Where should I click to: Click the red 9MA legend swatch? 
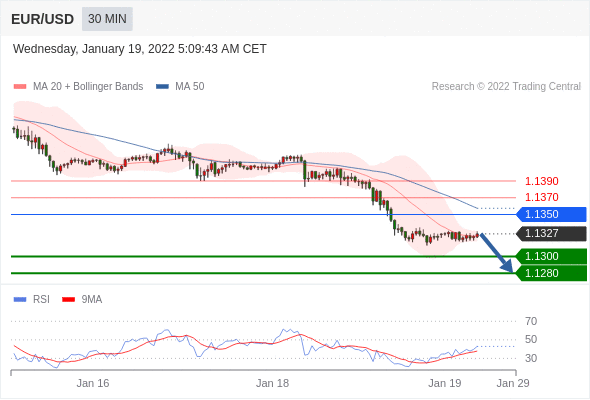pyautogui.click(x=68, y=300)
